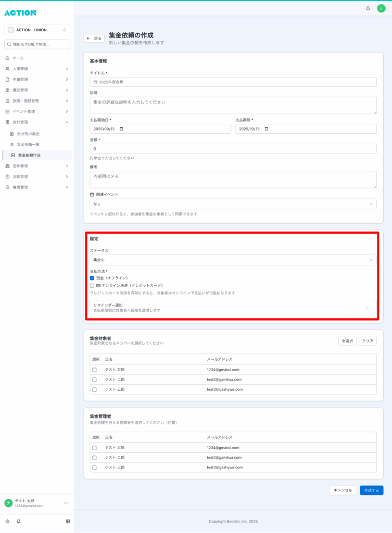Enable オンライン決済（クレジットカード） checkbox
Viewport: 392px width, 533px height.
(x=92, y=286)
